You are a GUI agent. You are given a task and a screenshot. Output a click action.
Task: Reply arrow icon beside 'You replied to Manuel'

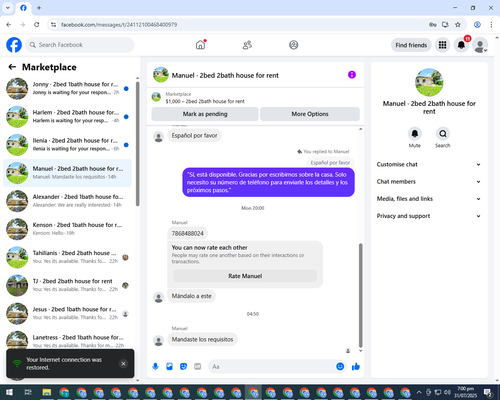point(299,152)
